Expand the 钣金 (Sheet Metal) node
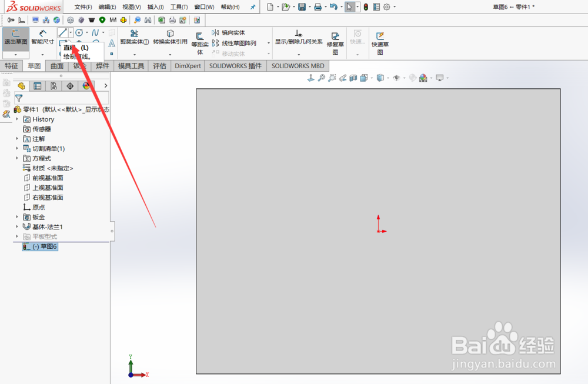588x384 pixels. (x=18, y=216)
